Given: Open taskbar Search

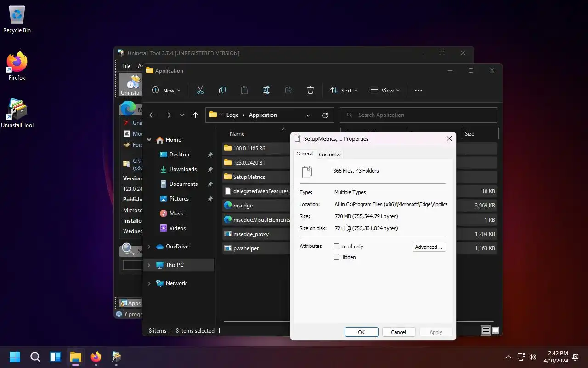Looking at the screenshot, I should pyautogui.click(x=35, y=357).
